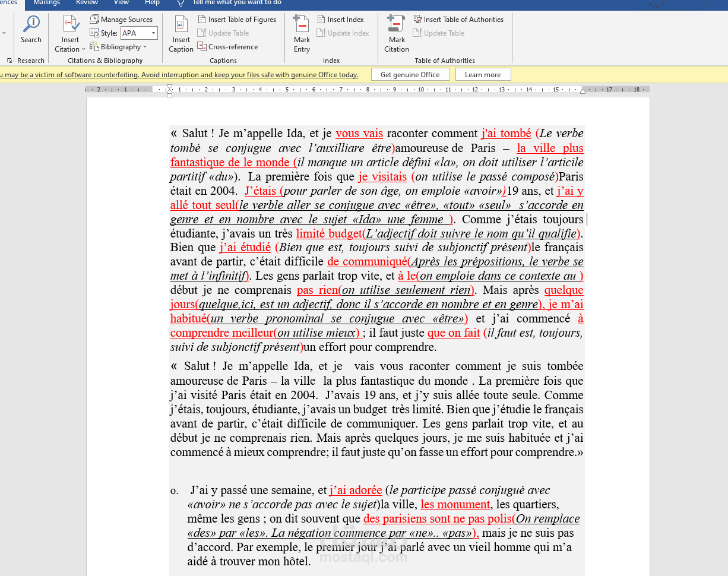The height and width of the screenshot is (576, 728).
Task: Click the red text "j’ai étudié"
Action: (x=245, y=248)
